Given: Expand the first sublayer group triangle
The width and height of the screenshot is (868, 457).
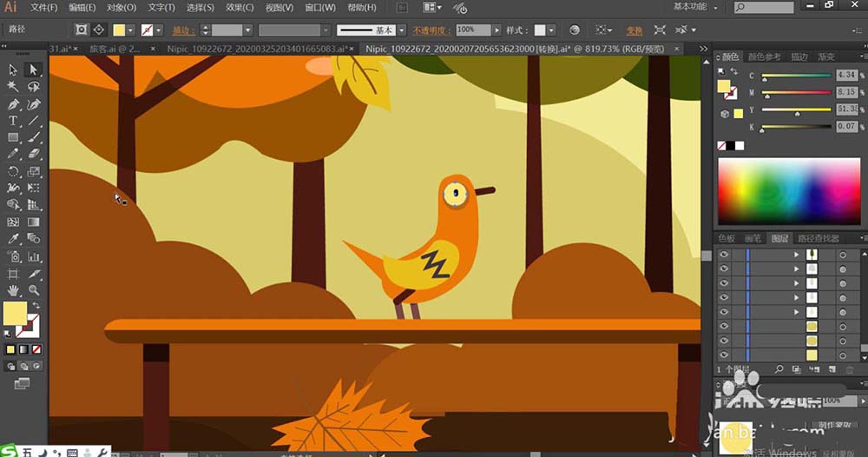Looking at the screenshot, I should click(x=797, y=255).
